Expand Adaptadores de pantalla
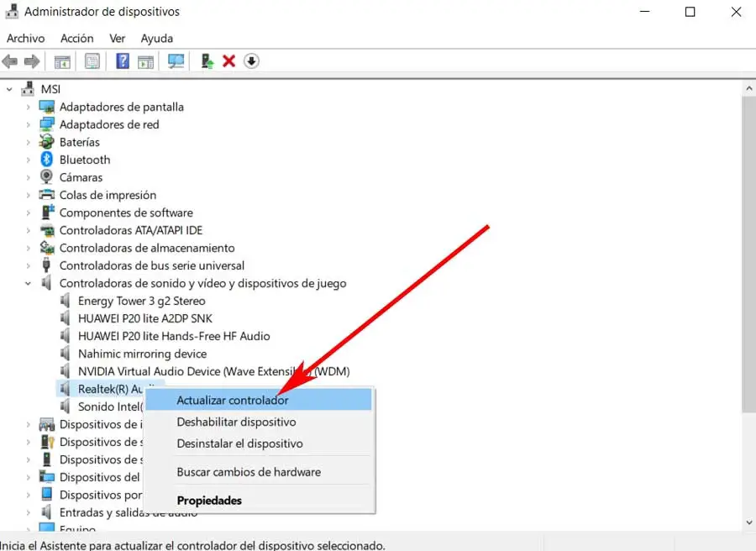Screen dimensions: 756x551 [28, 107]
